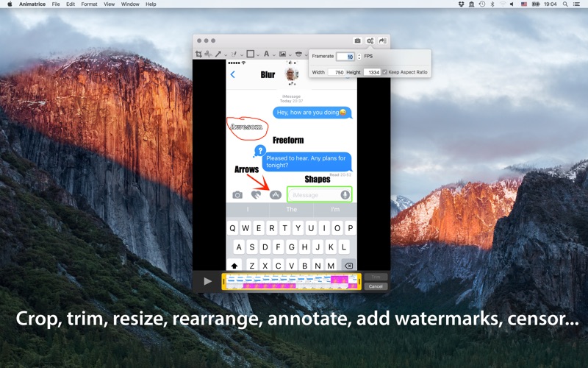Open the Format menu

(89, 4)
